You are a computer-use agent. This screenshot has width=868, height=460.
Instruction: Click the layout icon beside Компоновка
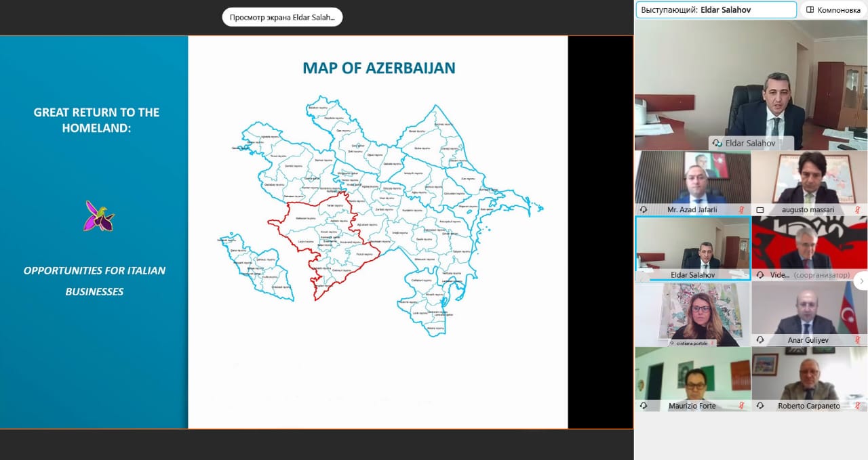[810, 10]
